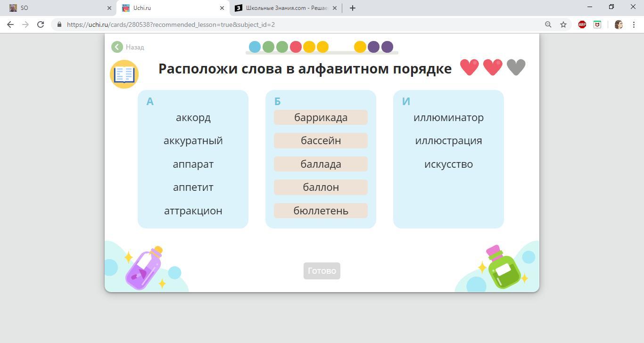
Task: Select the word card бассейн
Action: tap(321, 140)
